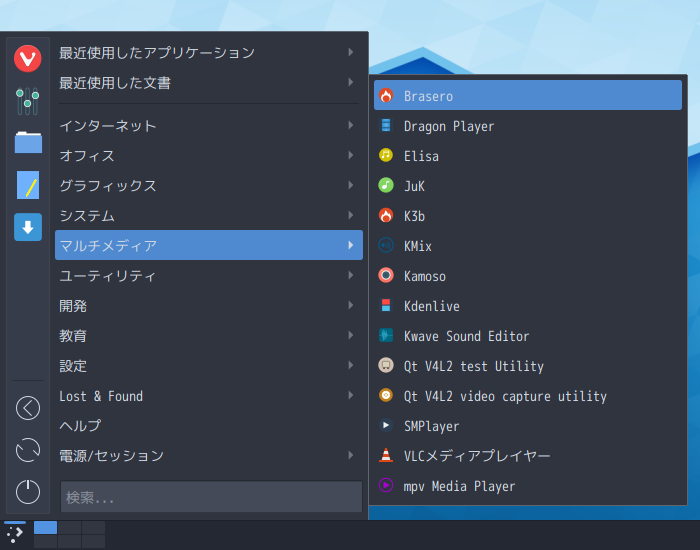Switch to the first virtual desktop in pager
Image resolution: width=700 pixels, height=550 pixels.
tap(46, 527)
